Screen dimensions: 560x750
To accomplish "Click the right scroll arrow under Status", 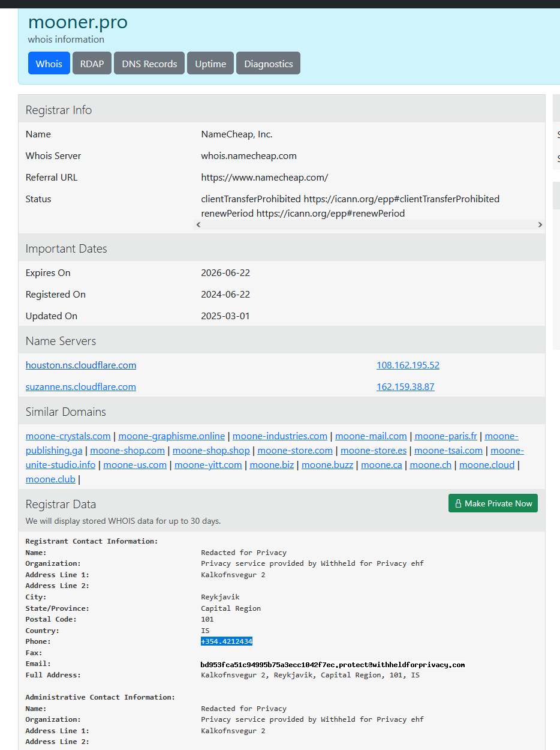I will (540, 225).
